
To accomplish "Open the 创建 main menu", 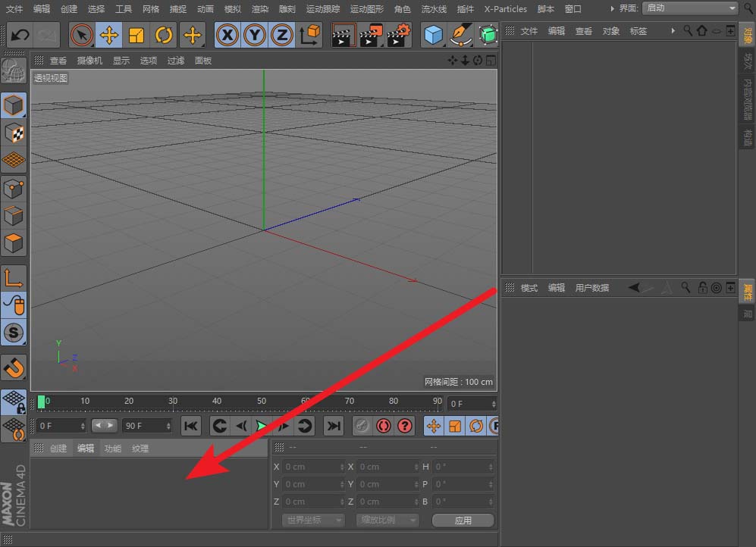I will 69,9.
